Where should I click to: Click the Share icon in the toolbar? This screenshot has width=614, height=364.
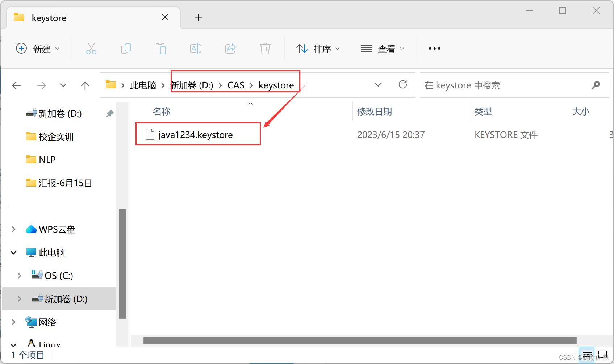pos(230,49)
